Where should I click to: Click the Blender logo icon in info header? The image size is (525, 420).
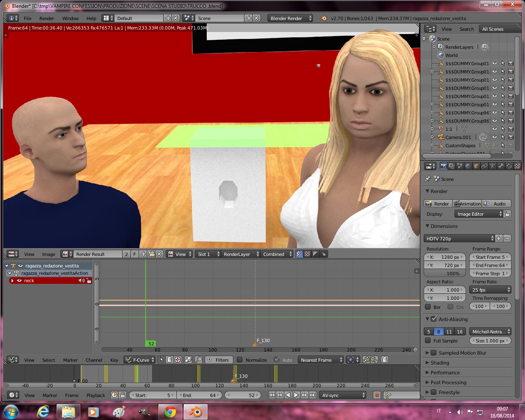click(324, 18)
